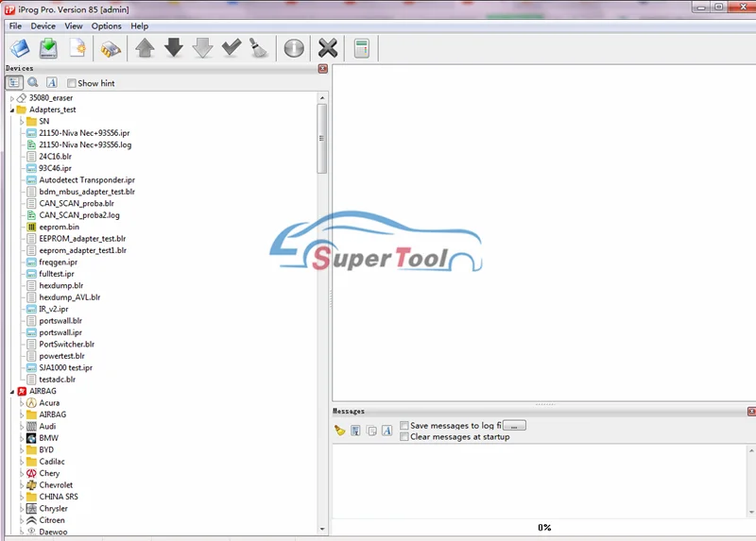
Task: Select eeprom.bin file
Action: coord(59,227)
